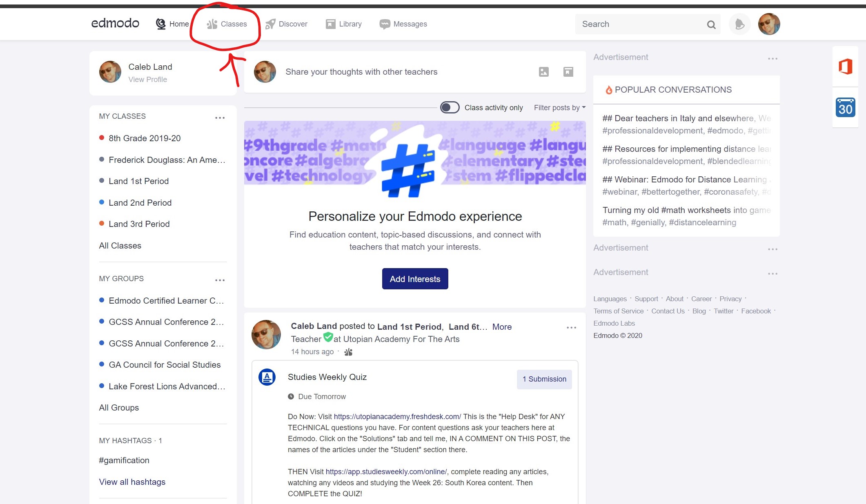Open the Office 365 sidebar icon
Viewport: 866px width, 504px height.
click(x=845, y=67)
